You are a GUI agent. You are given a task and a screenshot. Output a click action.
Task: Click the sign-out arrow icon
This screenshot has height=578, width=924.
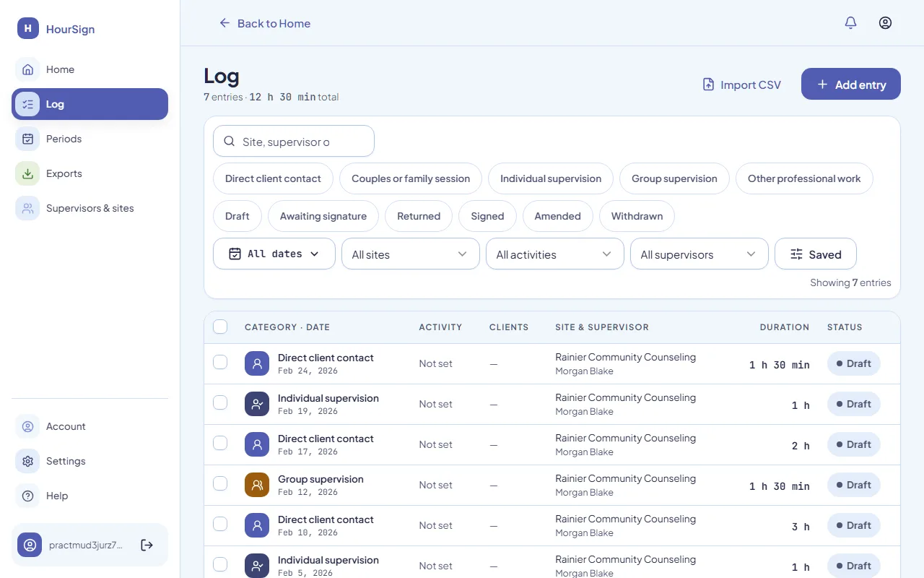tap(147, 545)
